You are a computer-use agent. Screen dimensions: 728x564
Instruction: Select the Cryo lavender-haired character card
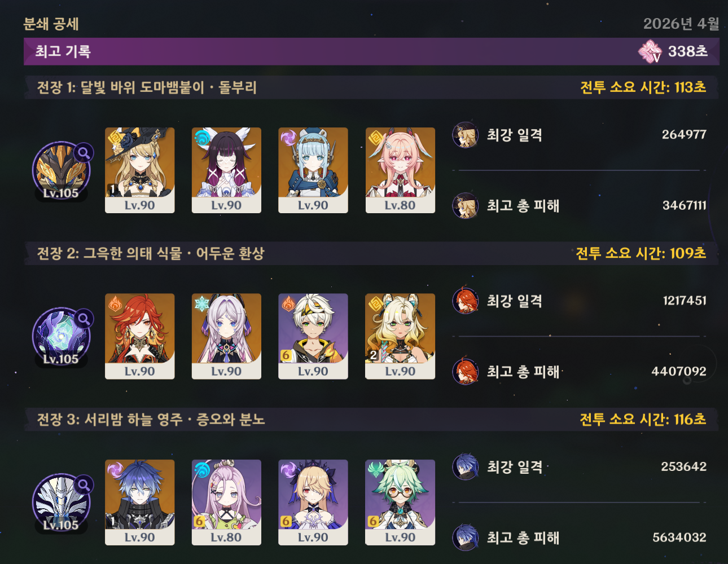pyautogui.click(x=226, y=336)
